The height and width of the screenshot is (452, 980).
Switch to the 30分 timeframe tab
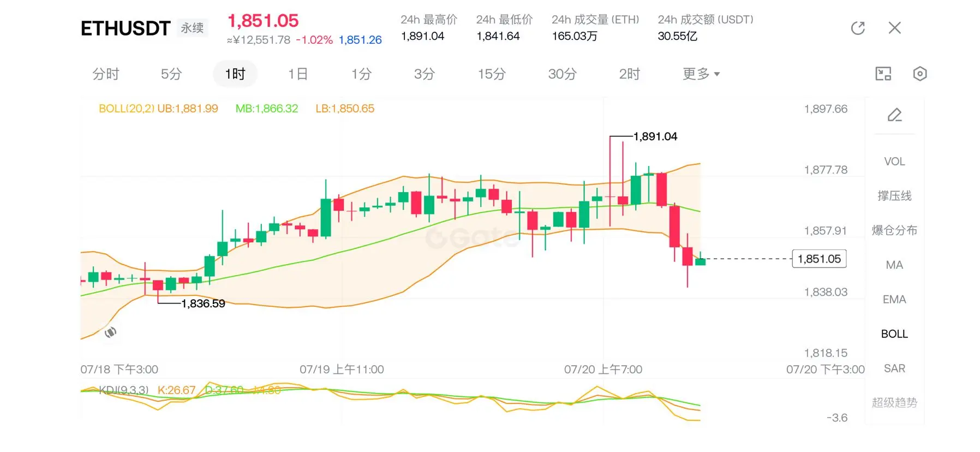click(x=562, y=74)
